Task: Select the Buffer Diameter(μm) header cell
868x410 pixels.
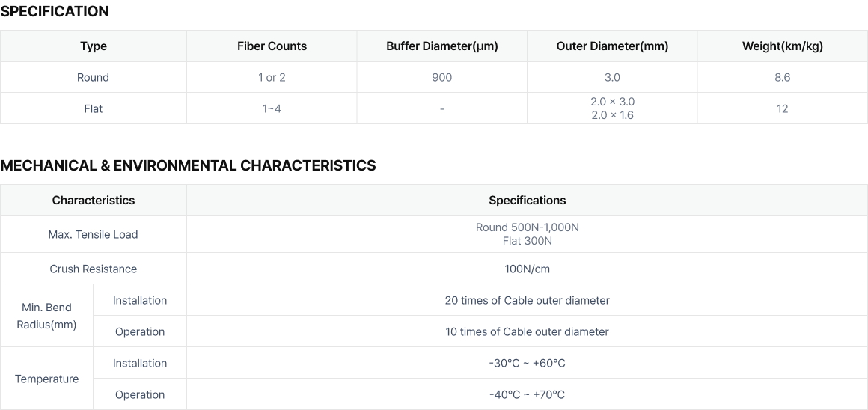Action: [x=441, y=46]
